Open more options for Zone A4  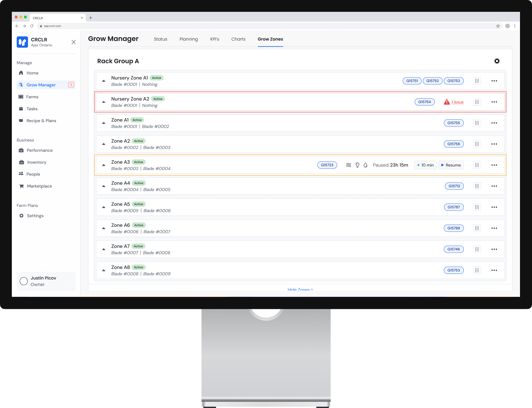(x=494, y=186)
